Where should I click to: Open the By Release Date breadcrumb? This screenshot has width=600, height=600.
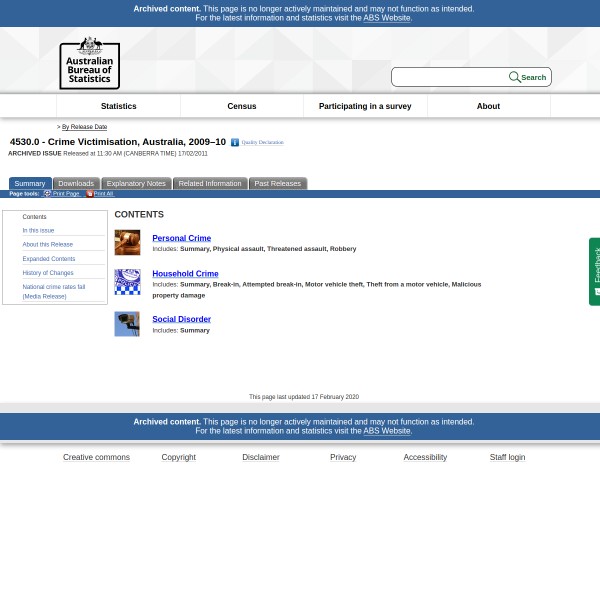pos(84,127)
